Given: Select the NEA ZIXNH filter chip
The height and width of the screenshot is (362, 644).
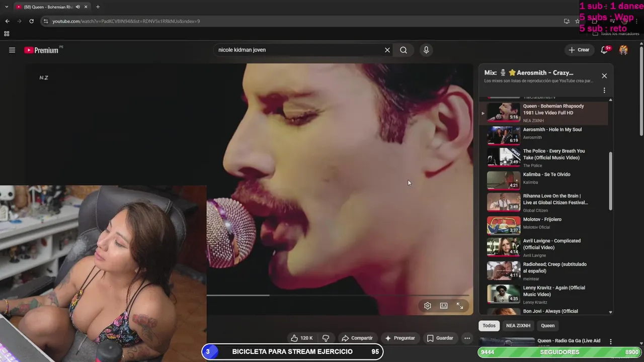Looking at the screenshot, I should [x=518, y=325].
